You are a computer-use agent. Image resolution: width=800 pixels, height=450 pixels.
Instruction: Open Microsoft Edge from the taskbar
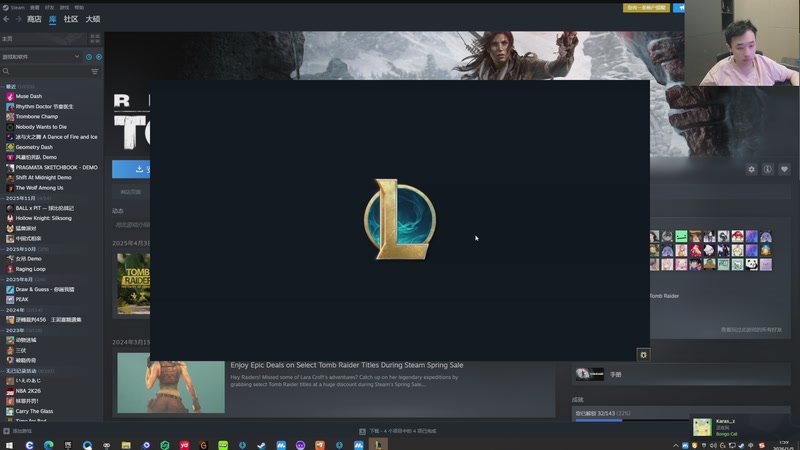pyautogui.click(x=48, y=445)
